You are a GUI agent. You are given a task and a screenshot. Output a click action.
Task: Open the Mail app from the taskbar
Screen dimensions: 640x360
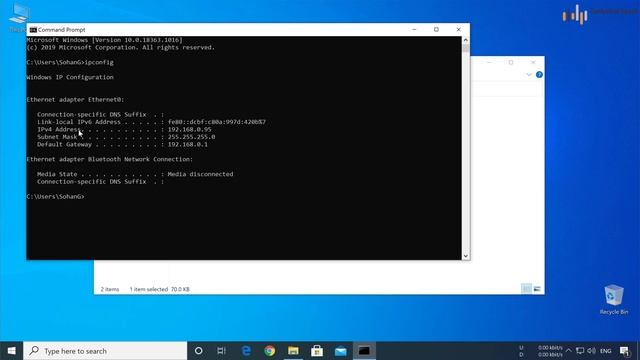point(340,351)
